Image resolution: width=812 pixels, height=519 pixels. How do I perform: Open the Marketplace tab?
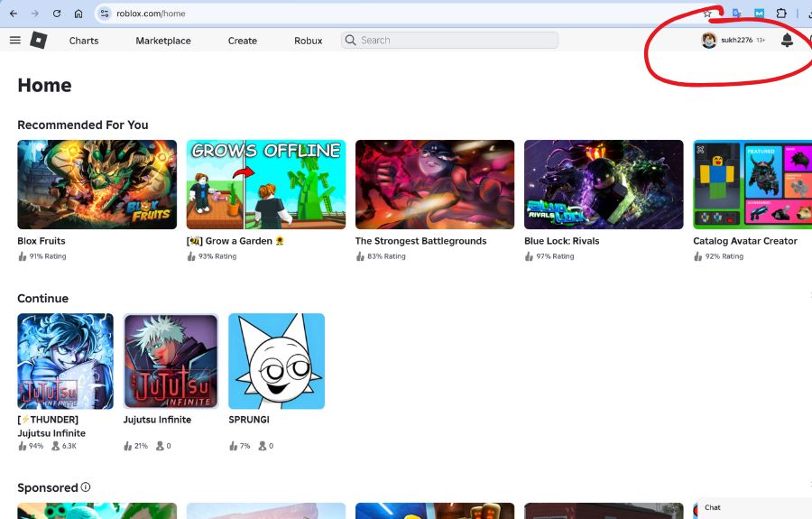[163, 41]
